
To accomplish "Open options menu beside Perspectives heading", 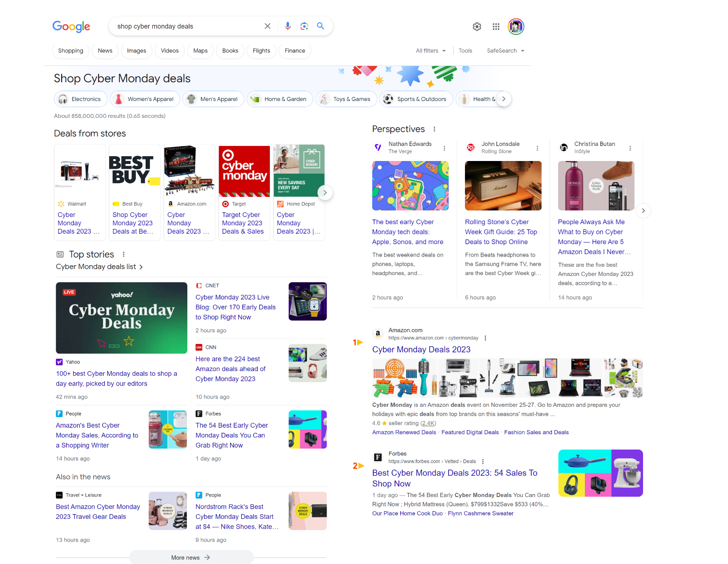I will [434, 129].
